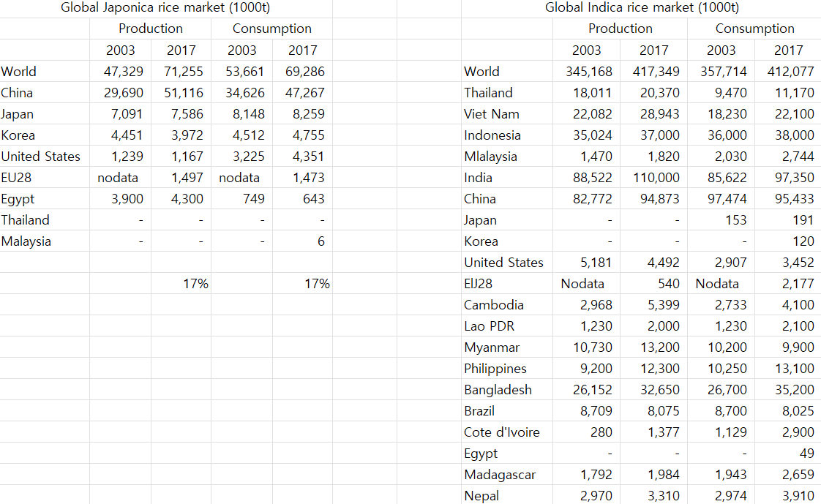
Task: Select cell with value 4,300
Action: [x=187, y=199]
